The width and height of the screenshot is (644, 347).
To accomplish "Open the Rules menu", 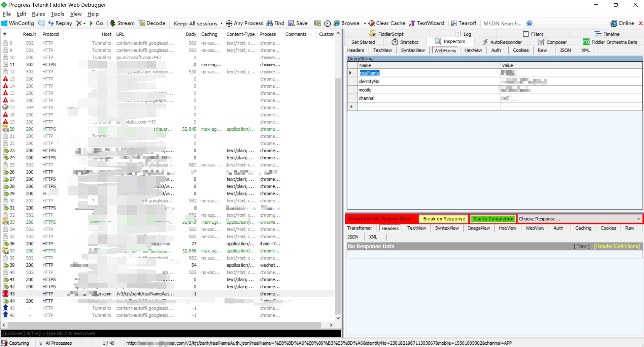I will click(x=38, y=14).
